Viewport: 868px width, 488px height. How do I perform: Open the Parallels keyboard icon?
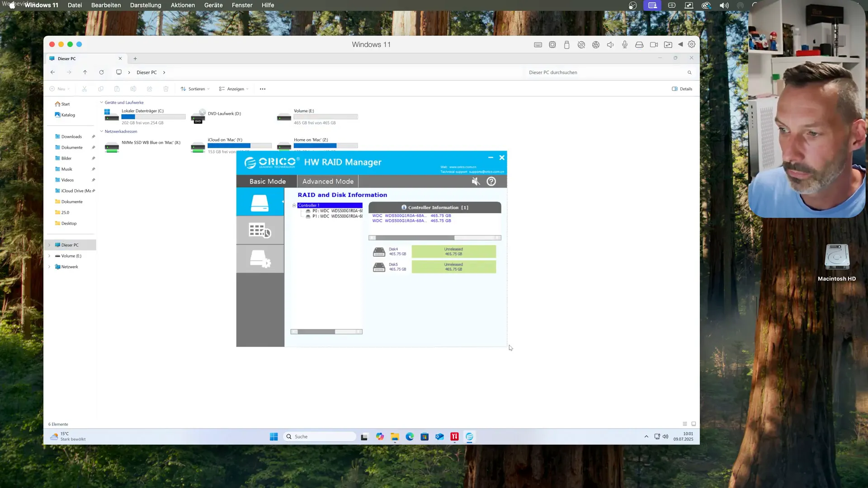coord(538,45)
